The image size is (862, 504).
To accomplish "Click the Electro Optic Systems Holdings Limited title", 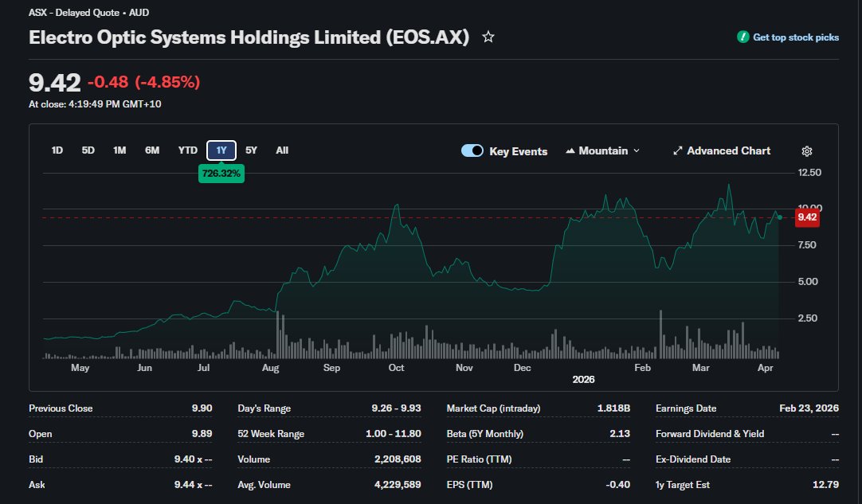I will [249, 37].
